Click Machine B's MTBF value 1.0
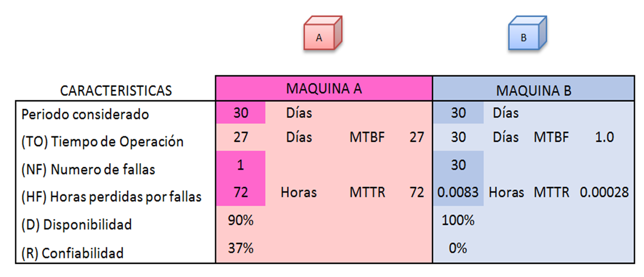The height and width of the screenshot is (277, 644). click(604, 137)
